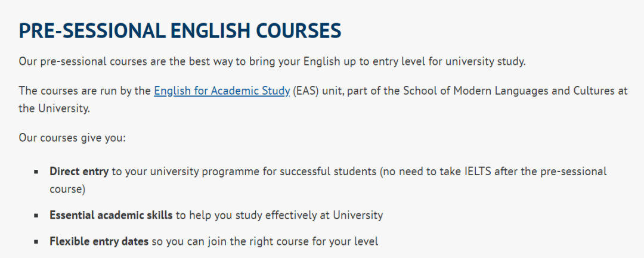Click the wrapped word course) under Direct entry

(x=68, y=189)
